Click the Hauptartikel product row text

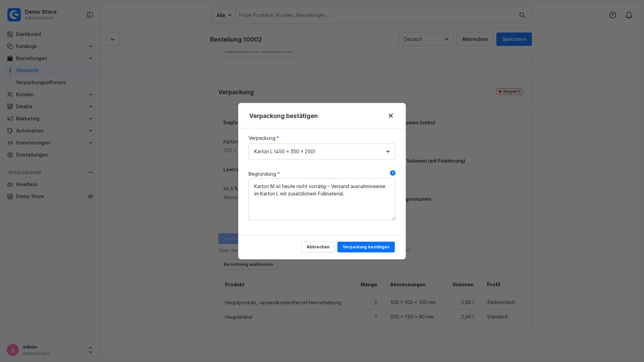pyautogui.click(x=238, y=317)
